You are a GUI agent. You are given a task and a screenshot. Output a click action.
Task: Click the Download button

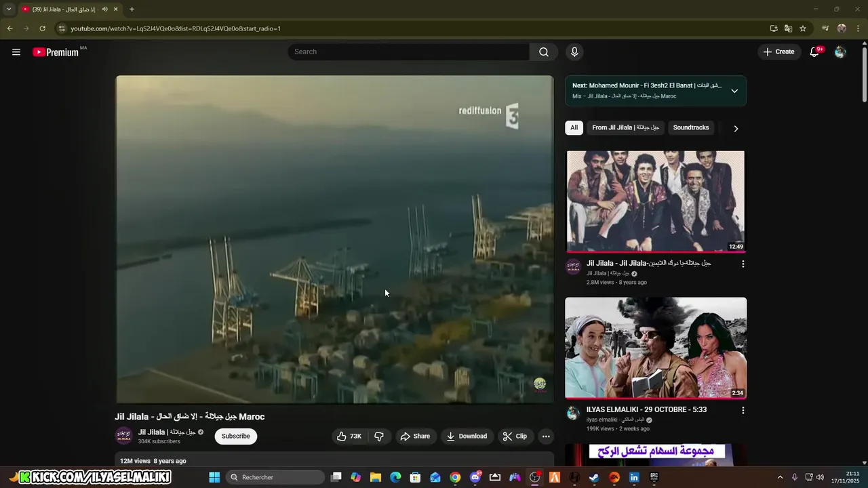[x=467, y=436]
